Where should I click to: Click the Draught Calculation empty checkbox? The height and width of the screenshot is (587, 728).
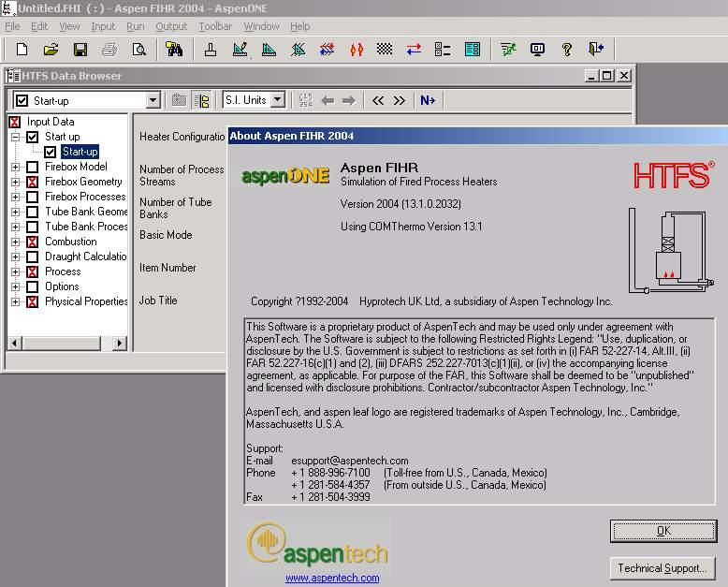32,257
